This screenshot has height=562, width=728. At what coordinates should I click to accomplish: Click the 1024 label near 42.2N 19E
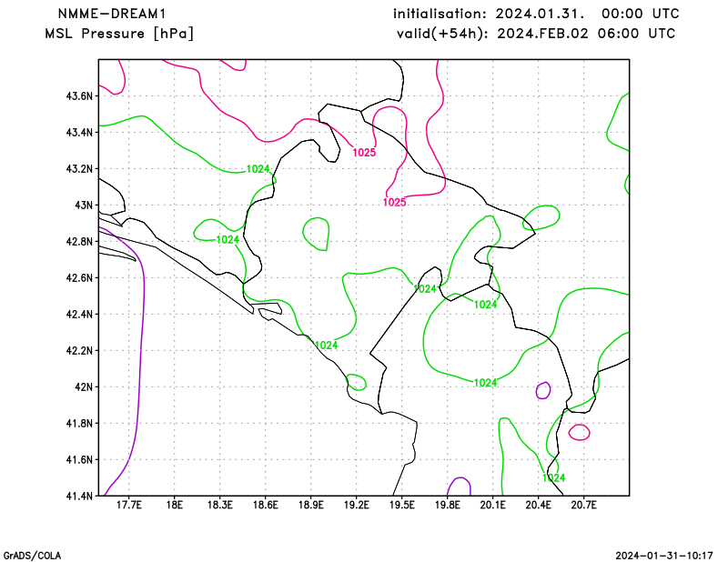pos(327,346)
